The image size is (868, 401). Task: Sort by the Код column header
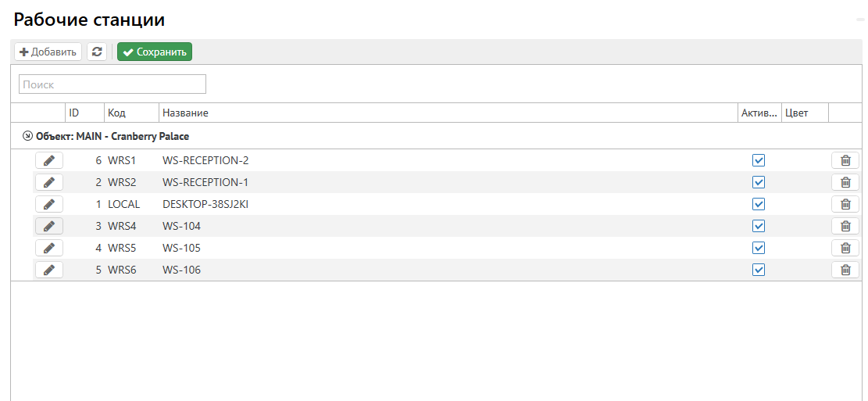coord(130,113)
